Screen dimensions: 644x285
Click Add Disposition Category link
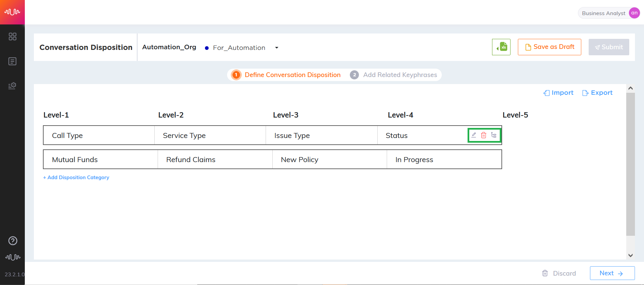coord(76,177)
